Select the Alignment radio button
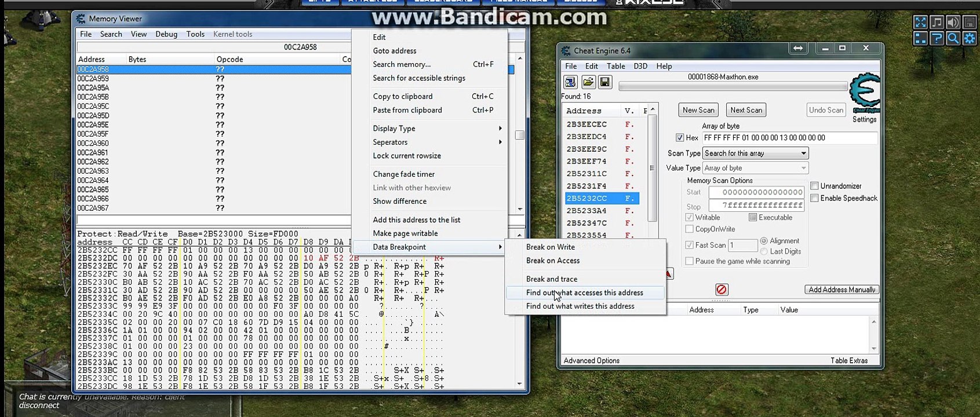Image resolution: width=980 pixels, height=417 pixels. point(764,241)
